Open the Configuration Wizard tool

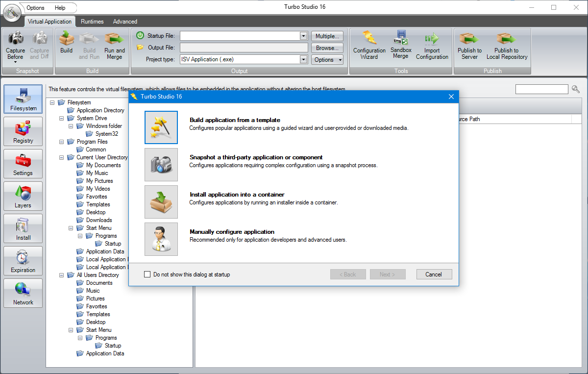(x=369, y=46)
